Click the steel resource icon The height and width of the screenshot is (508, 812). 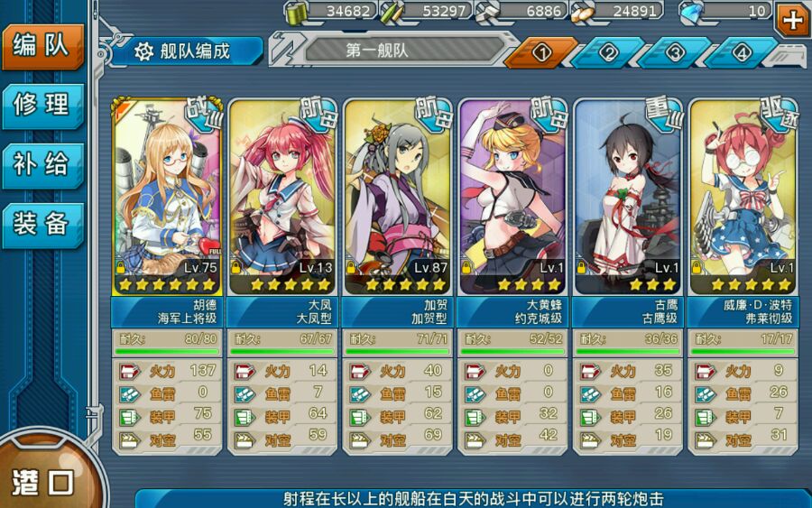(x=487, y=13)
